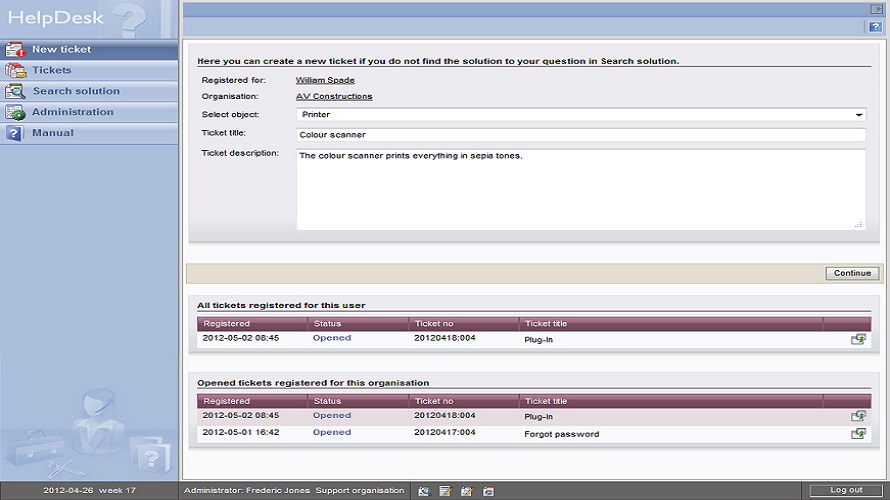The width and height of the screenshot is (890, 500).
Task: Click the AV Constructions organisation link
Action: tap(334, 96)
